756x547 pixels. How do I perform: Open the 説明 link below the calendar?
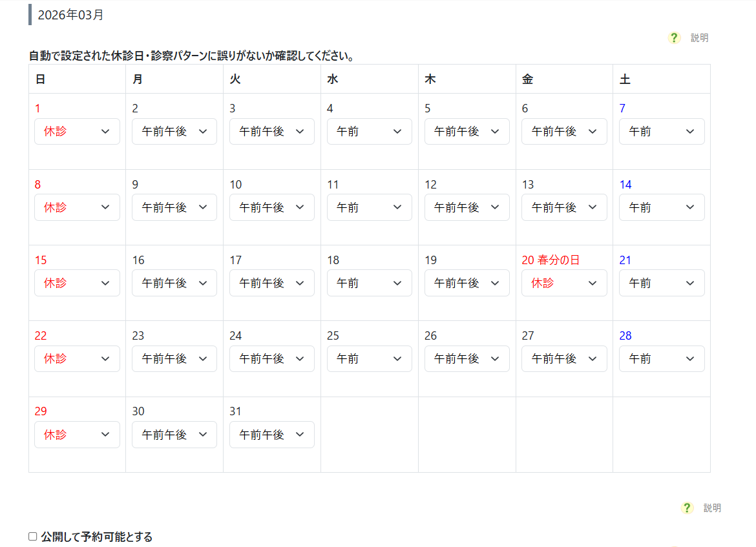point(712,508)
